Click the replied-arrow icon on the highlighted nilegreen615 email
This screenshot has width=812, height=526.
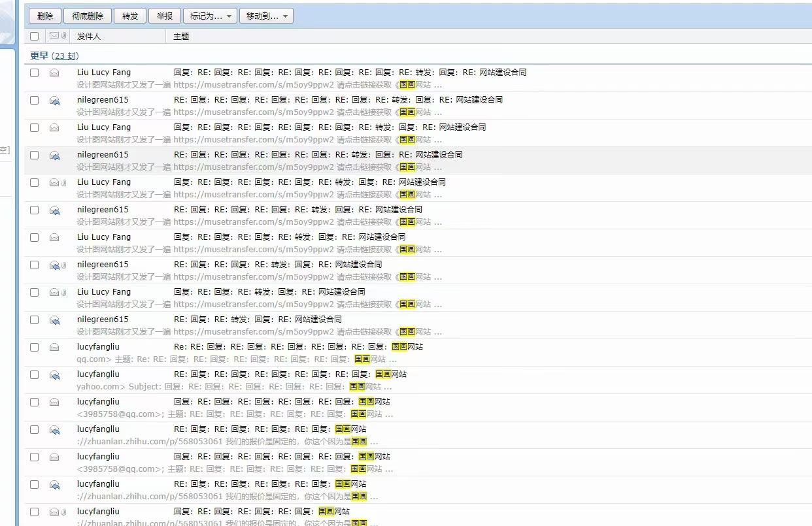[x=55, y=156]
